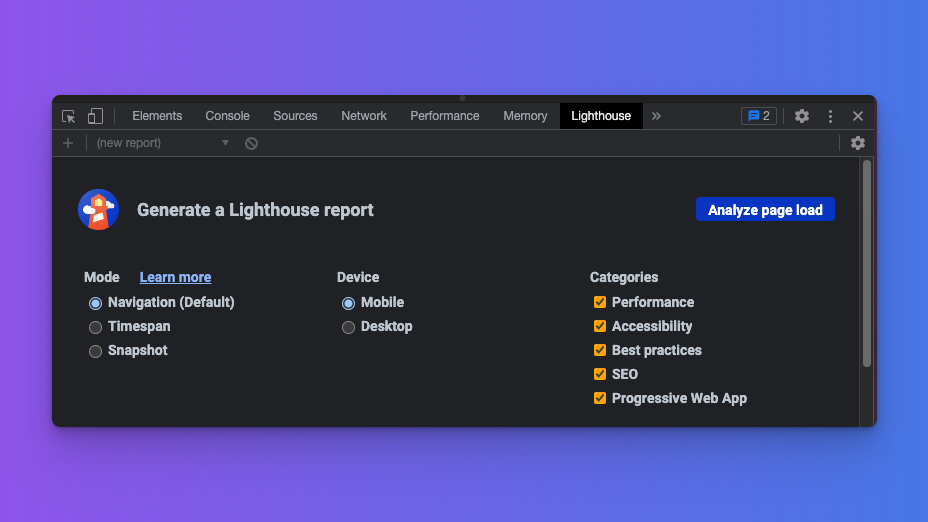Uncheck the Performance category checkbox

[600, 302]
